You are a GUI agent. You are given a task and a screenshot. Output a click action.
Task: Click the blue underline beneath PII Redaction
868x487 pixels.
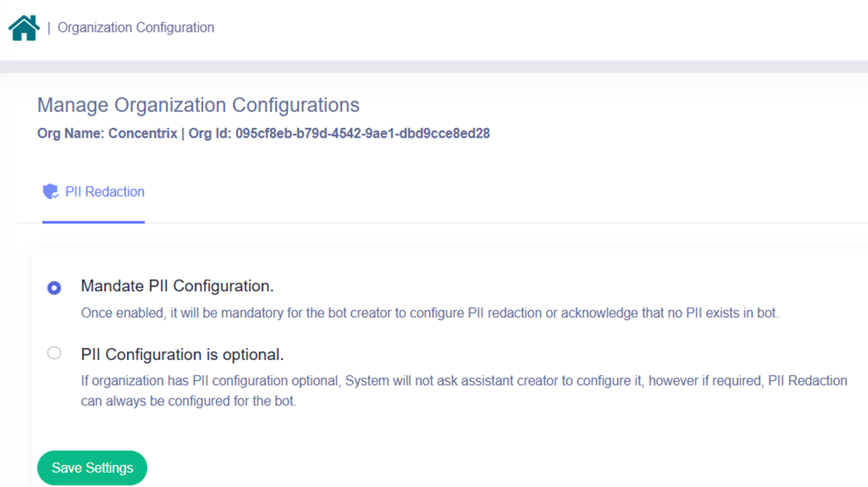click(x=93, y=222)
